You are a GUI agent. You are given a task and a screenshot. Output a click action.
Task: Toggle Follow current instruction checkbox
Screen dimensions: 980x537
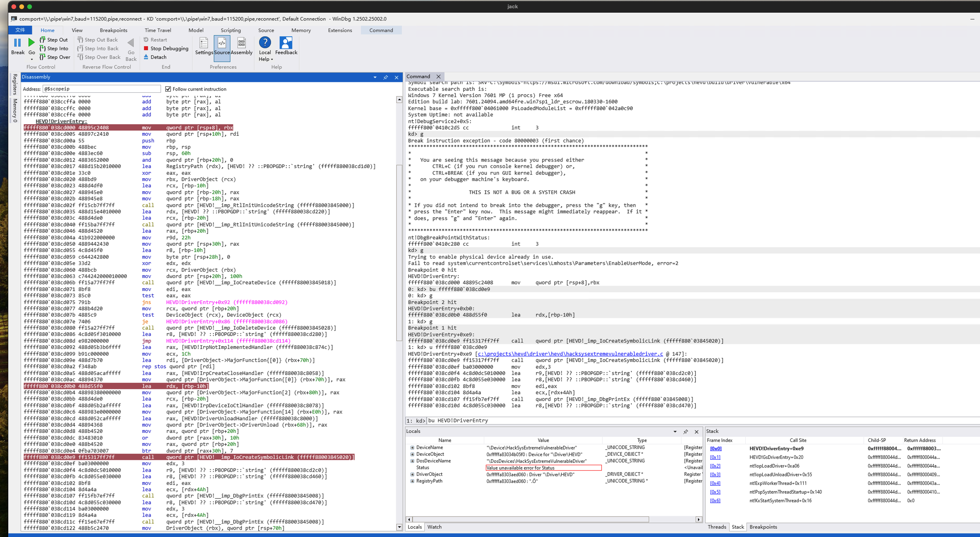(168, 89)
